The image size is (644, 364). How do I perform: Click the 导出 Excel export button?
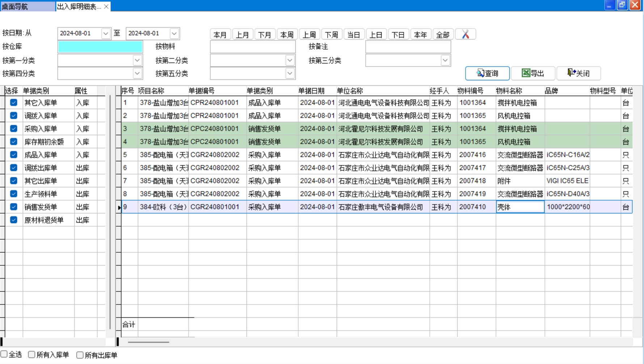coord(533,73)
